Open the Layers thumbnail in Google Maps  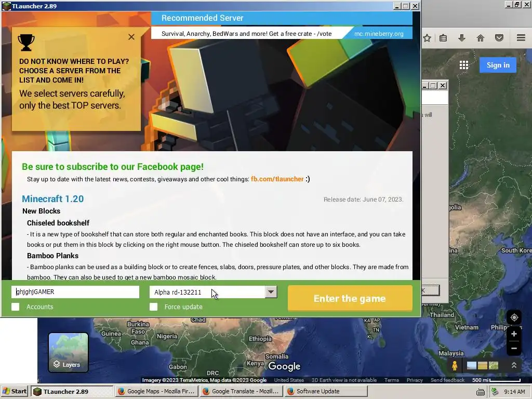tap(68, 353)
